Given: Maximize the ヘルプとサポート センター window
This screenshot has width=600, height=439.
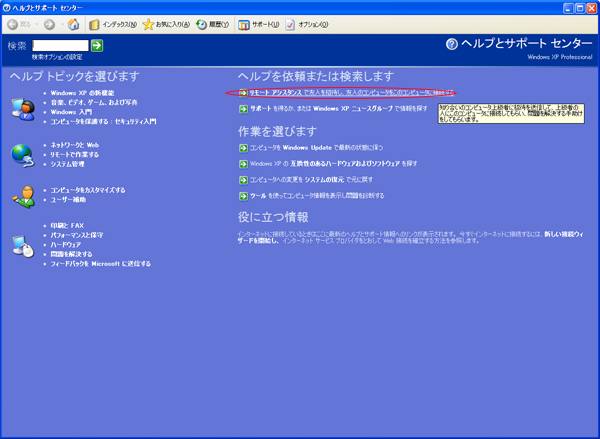Looking at the screenshot, I should tap(580, 8).
